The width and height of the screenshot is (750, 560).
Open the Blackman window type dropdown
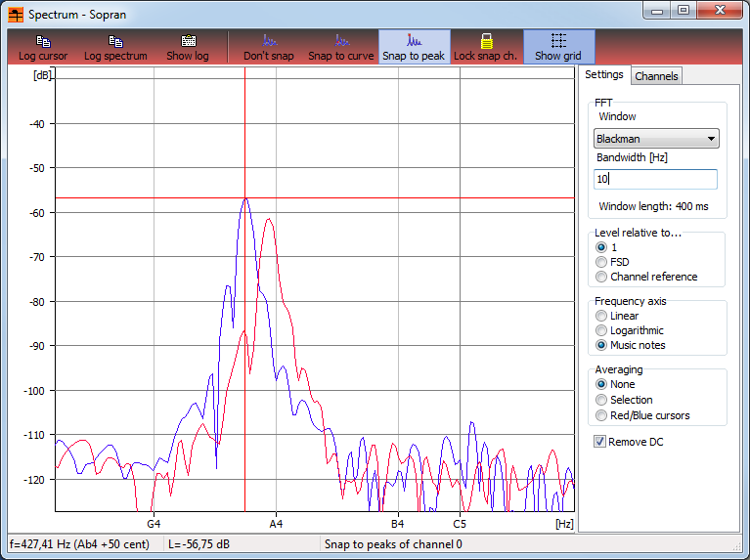656,139
